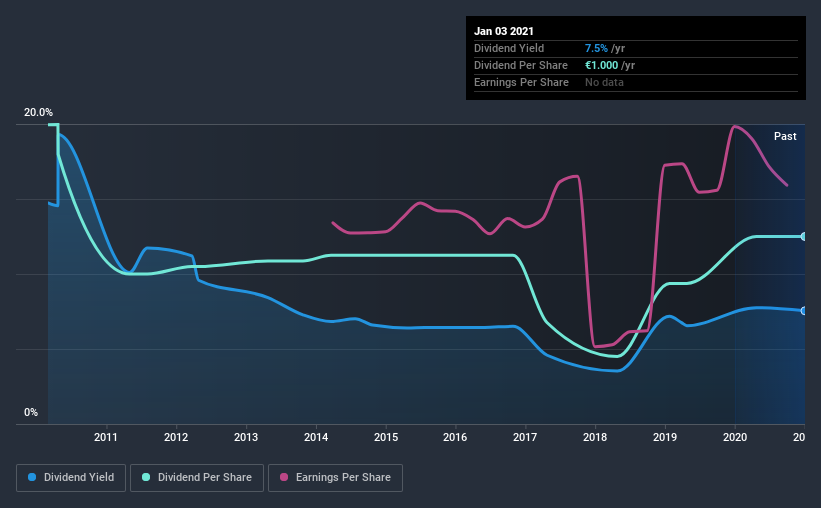Click the No data earnings value
Viewport: 821px width, 508px height.
point(604,82)
